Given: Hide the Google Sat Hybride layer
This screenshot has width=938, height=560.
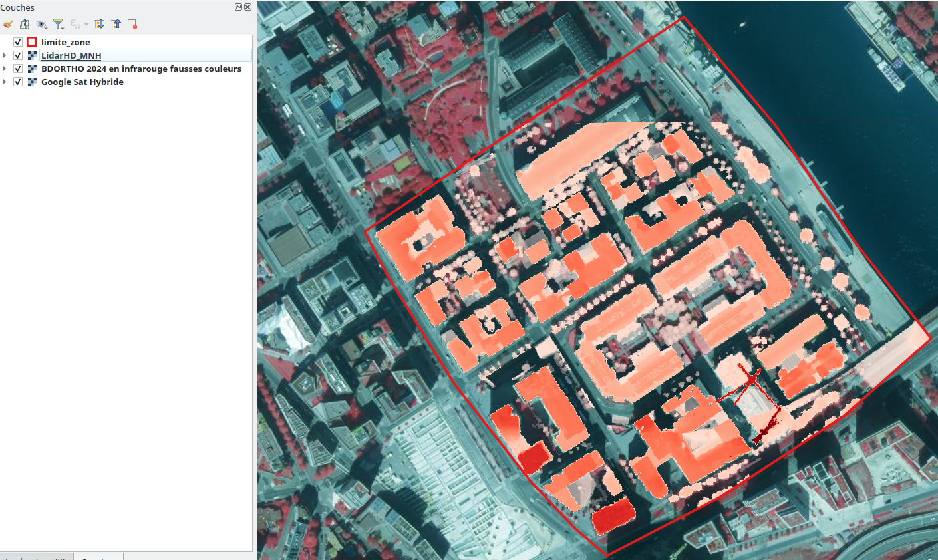Looking at the screenshot, I should [x=18, y=82].
